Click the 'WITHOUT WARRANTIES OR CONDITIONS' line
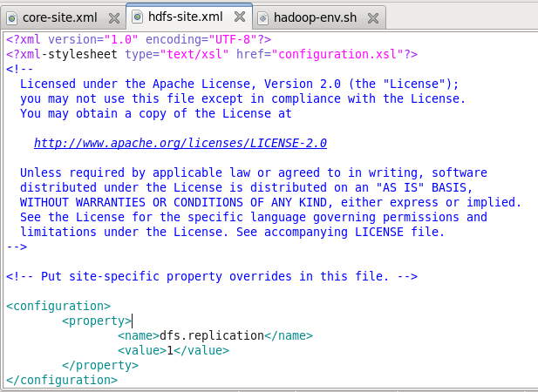 (x=270, y=202)
